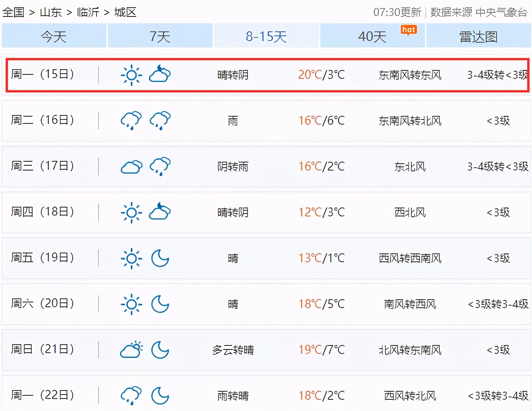Click the partly cloudy icon for Sunday 21日
The image size is (532, 411).
click(131, 350)
